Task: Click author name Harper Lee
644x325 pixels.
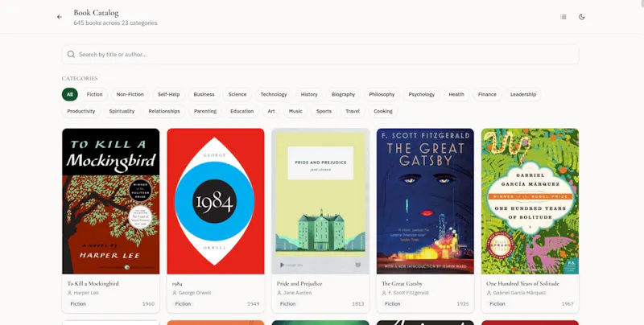Action: tap(86, 293)
